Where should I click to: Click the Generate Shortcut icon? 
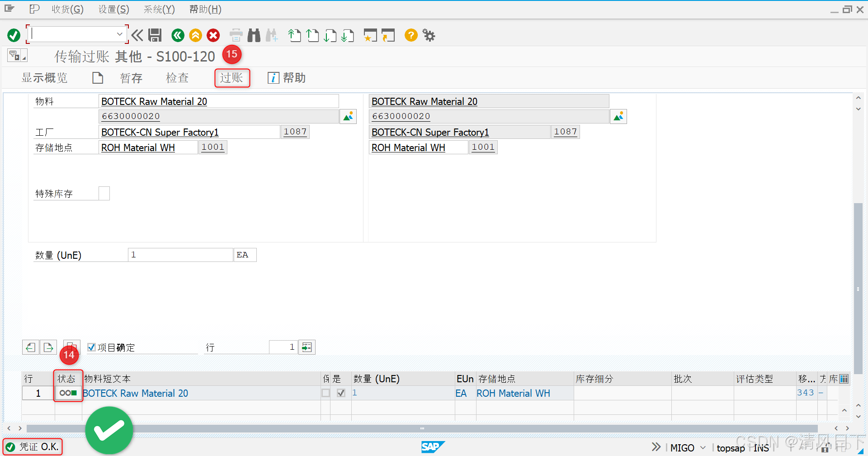[x=388, y=35]
